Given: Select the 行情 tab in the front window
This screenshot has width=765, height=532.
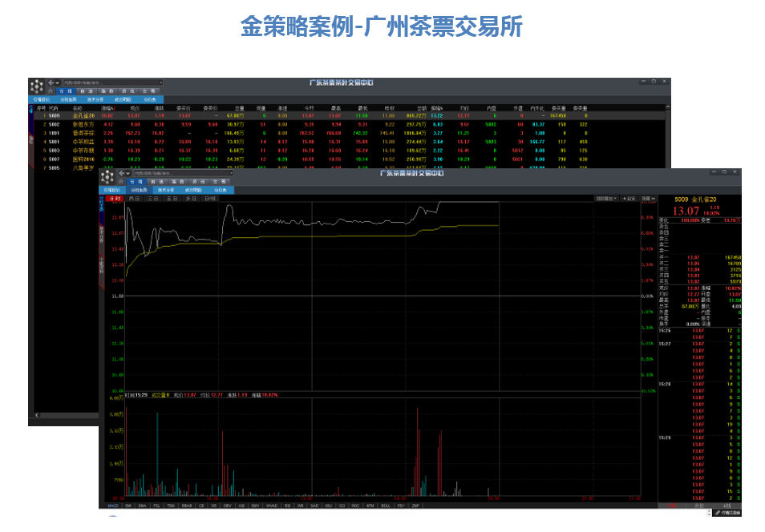Looking at the screenshot, I should pyautogui.click(x=136, y=182).
